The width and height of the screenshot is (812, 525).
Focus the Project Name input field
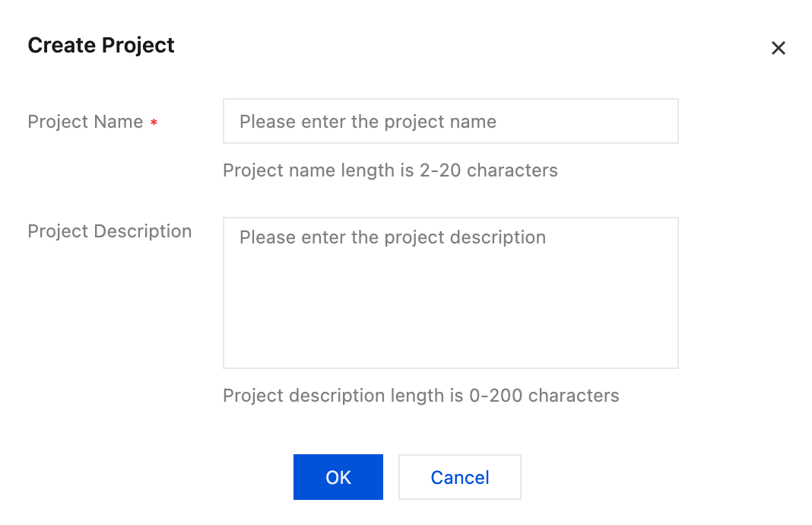pyautogui.click(x=451, y=121)
